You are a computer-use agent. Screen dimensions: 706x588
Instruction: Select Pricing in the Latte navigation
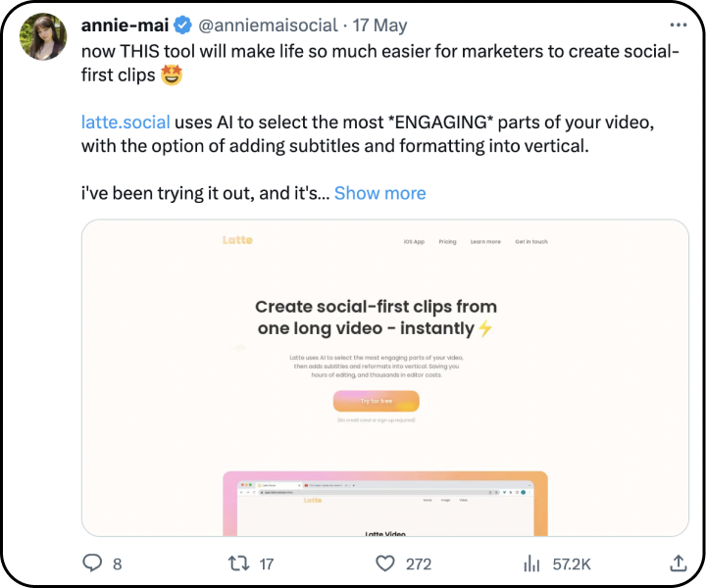point(447,241)
